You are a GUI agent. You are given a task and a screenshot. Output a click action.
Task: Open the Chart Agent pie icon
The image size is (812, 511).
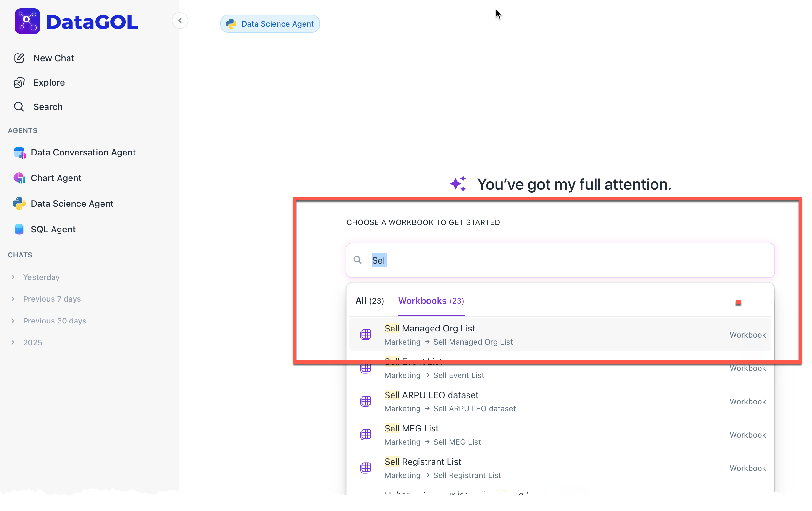click(x=20, y=178)
